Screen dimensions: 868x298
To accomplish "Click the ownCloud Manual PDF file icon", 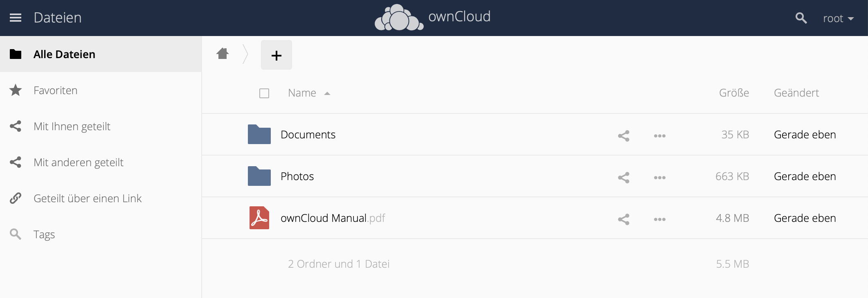I will pyautogui.click(x=259, y=218).
